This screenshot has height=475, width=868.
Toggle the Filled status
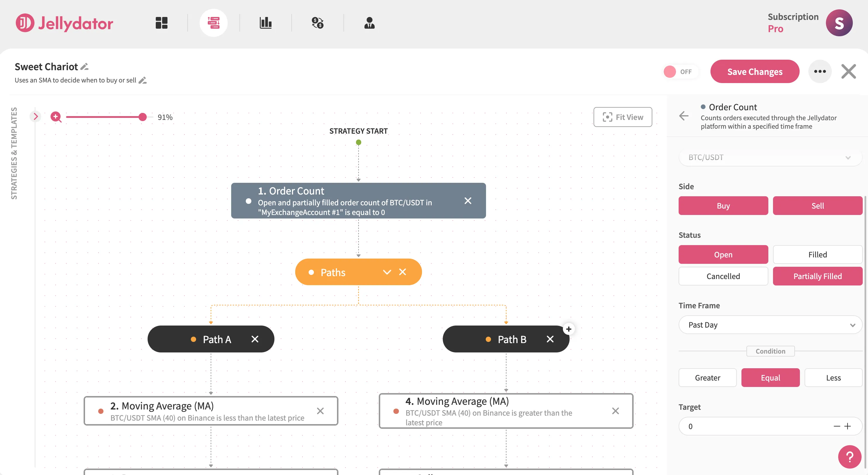817,254
